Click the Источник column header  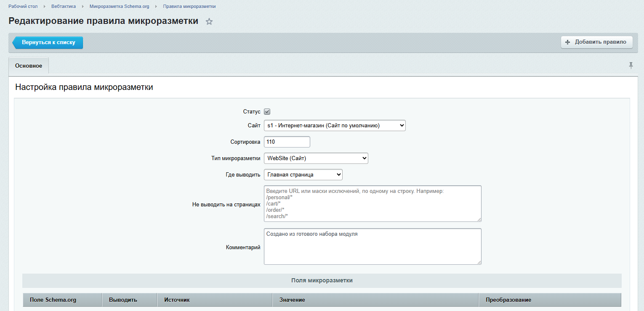point(215,300)
